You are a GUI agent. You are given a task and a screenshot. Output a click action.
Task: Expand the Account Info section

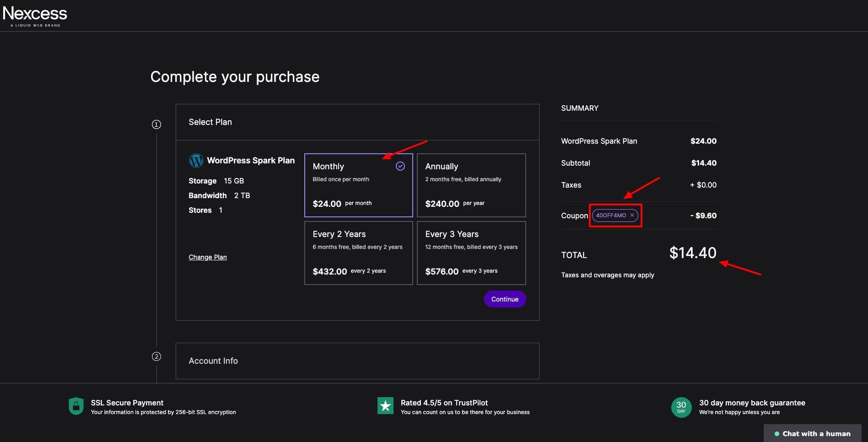pos(357,361)
